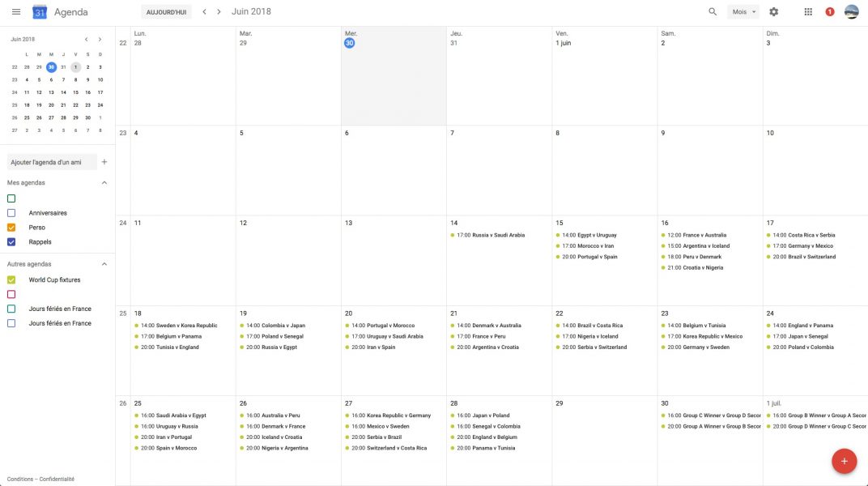
Task: Enable the second Jours fériés en France checkbox
Action: coord(11,323)
